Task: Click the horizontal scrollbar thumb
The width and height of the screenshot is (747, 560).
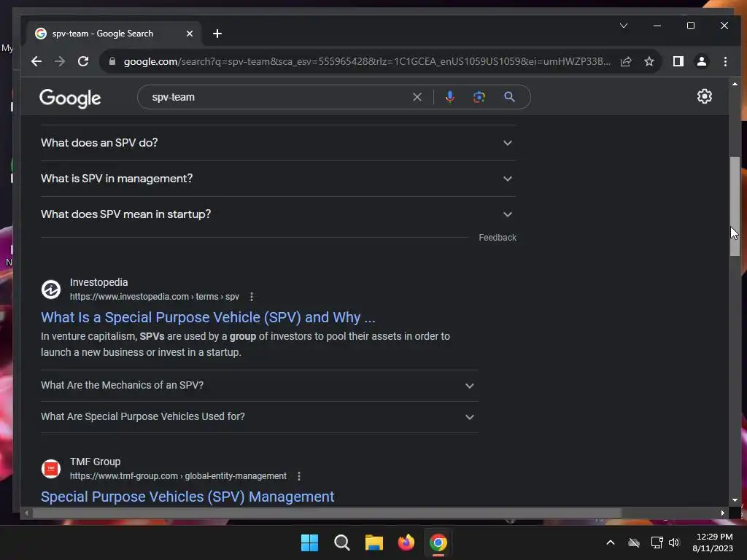Action: tap(327, 513)
